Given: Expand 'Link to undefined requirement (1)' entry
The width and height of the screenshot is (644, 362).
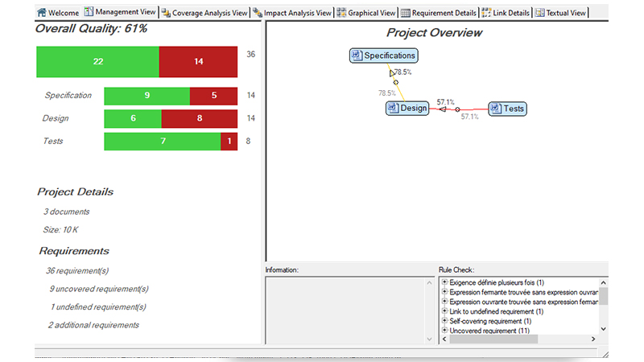Looking at the screenshot, I should tap(444, 311).
